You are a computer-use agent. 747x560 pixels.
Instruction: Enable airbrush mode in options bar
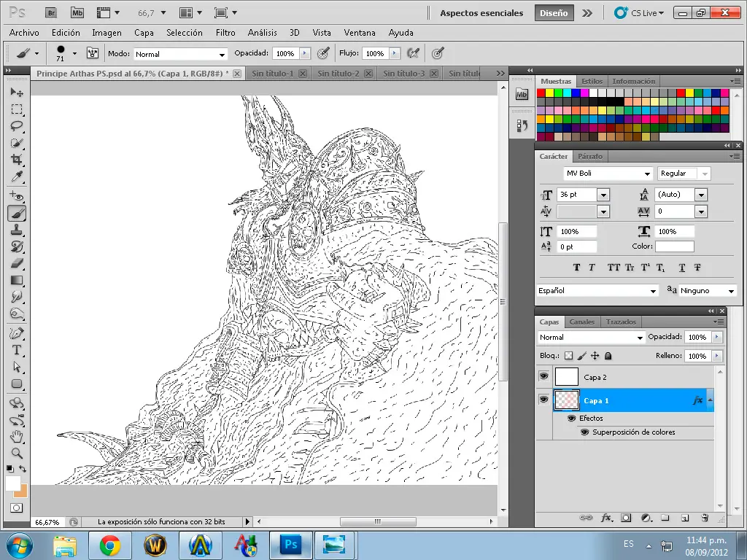414,53
